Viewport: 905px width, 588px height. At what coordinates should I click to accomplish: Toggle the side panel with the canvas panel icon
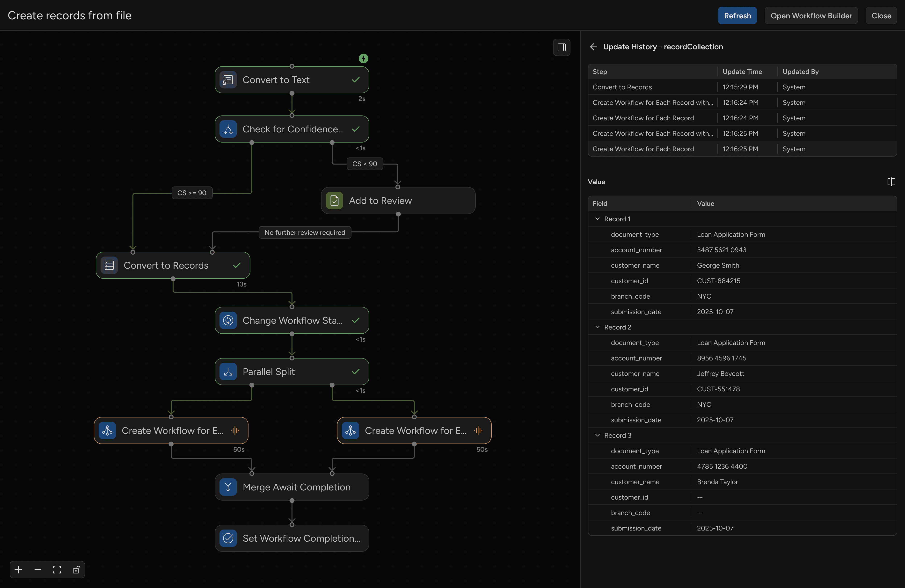coord(562,47)
